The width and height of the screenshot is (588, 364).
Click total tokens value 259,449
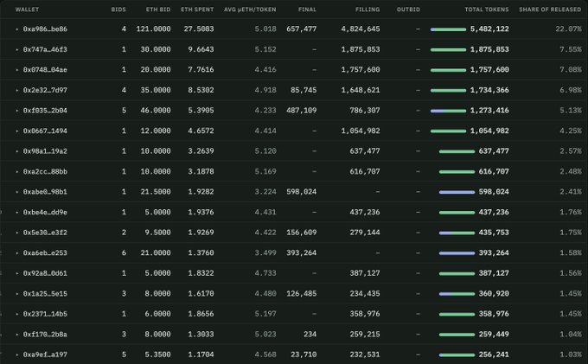click(x=494, y=335)
